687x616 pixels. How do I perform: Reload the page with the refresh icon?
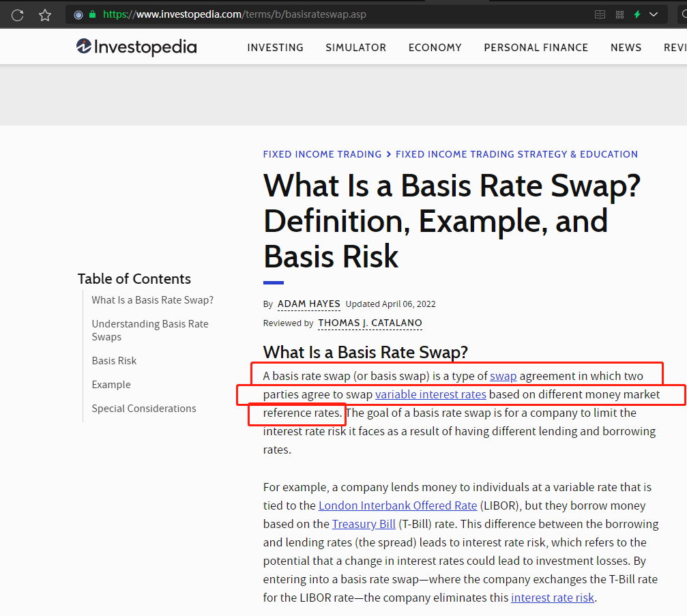pyautogui.click(x=18, y=15)
